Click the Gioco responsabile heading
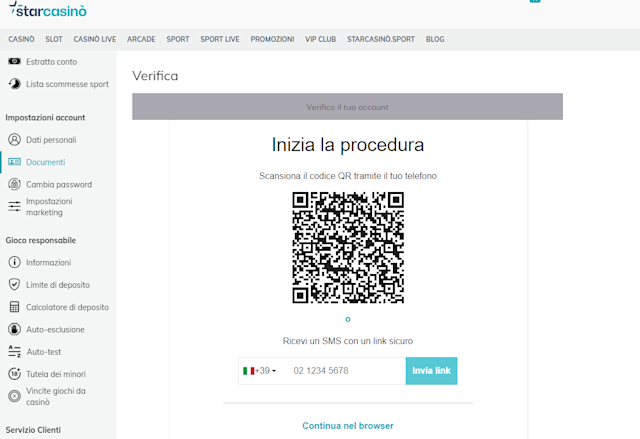640x439 pixels. [40, 240]
